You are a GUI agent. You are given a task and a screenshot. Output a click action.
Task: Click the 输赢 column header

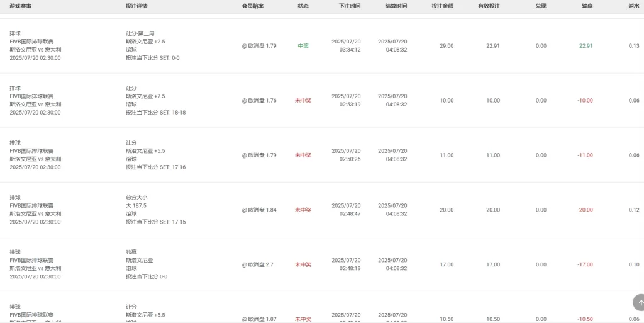(x=587, y=6)
